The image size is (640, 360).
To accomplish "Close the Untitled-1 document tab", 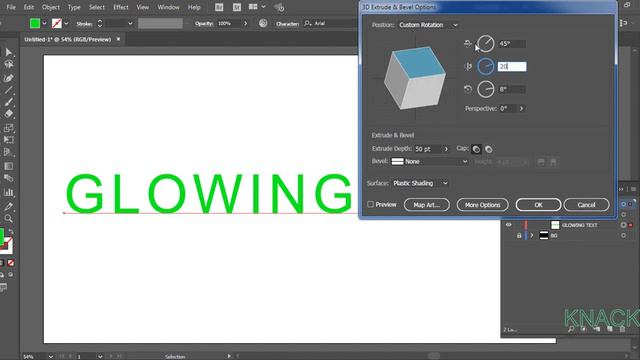I will pos(118,39).
